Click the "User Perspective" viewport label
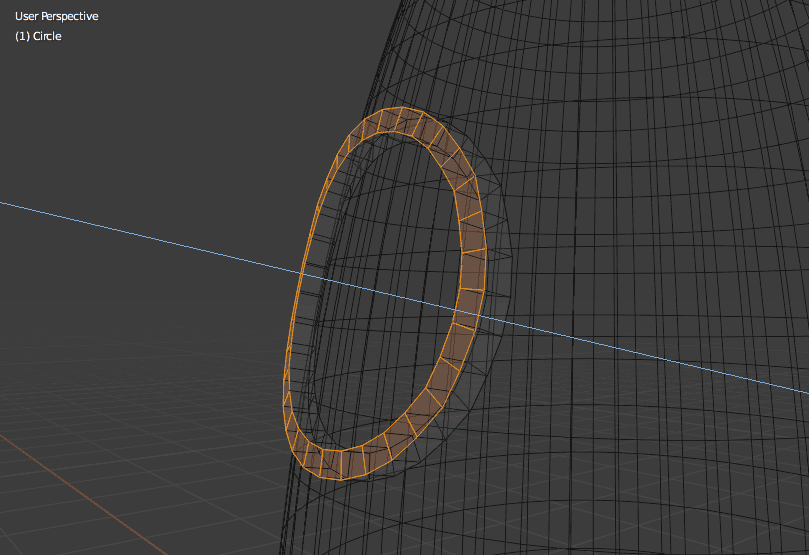The height and width of the screenshot is (555, 809). (x=57, y=17)
